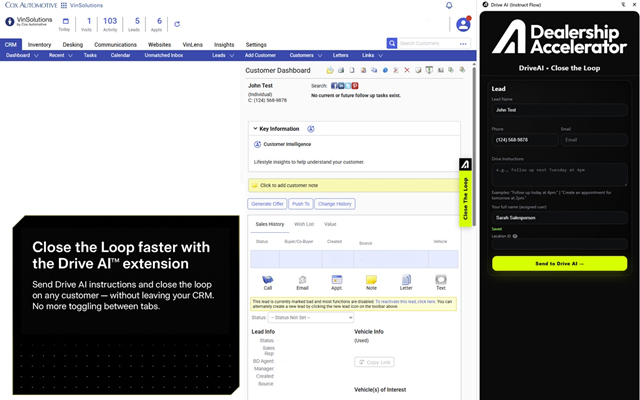640x400 pixels.
Task: Click the yellow folder icon in dashboard toolbar
Action: [330, 70]
